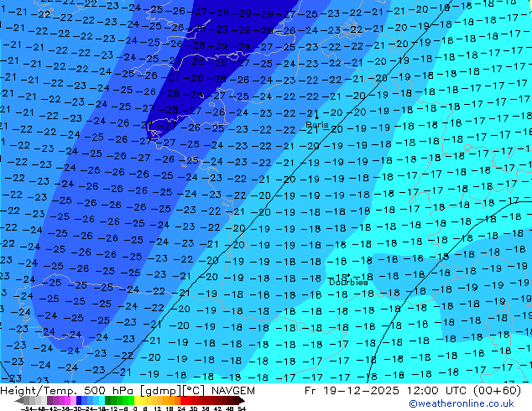Click the '[gdmp]' unit text
The width and height of the screenshot is (532, 411).
[x=160, y=391]
